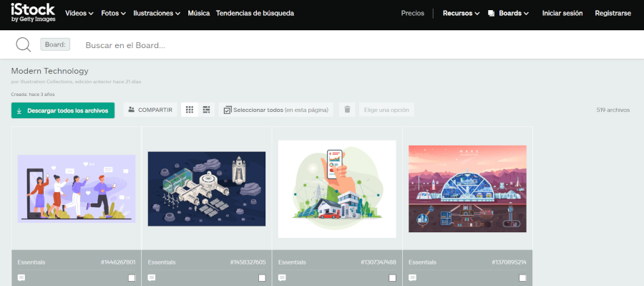Tick the checkbox for image #1446267801

point(132,278)
